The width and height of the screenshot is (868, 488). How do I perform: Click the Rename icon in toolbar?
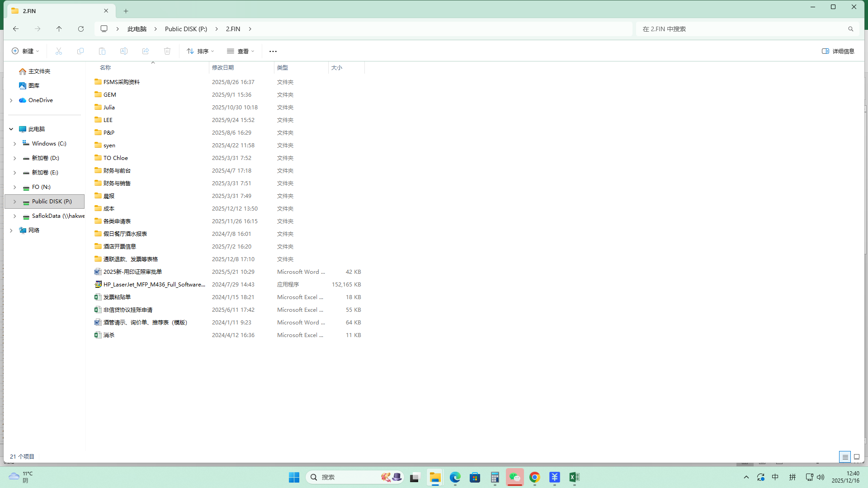(x=124, y=51)
